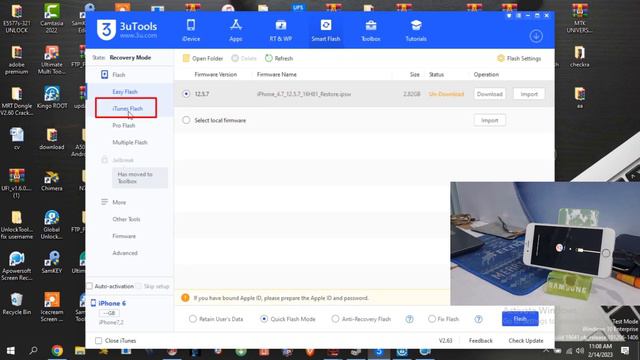The width and height of the screenshot is (640, 360).
Task: Open the download archive on desktop
Action: (x=52, y=139)
